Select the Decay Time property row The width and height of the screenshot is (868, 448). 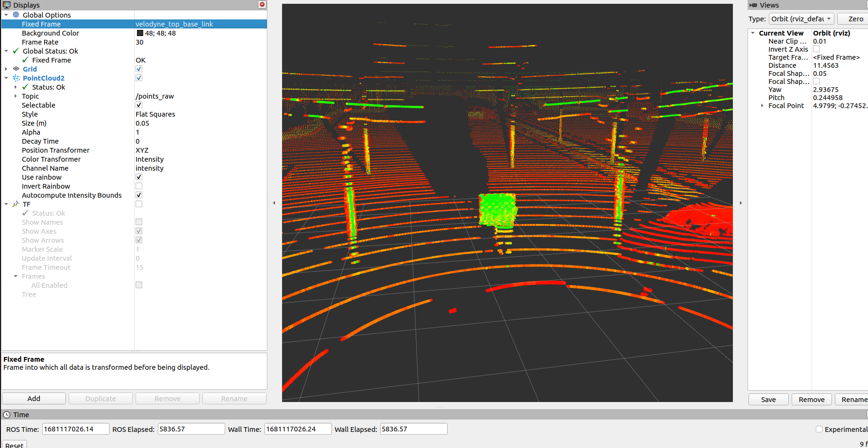click(x=134, y=141)
